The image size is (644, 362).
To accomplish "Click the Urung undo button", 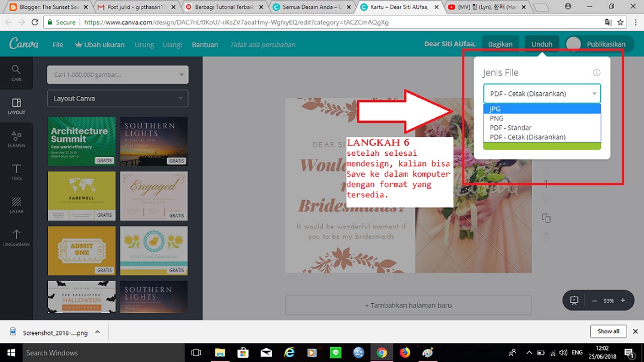I will click(x=144, y=44).
